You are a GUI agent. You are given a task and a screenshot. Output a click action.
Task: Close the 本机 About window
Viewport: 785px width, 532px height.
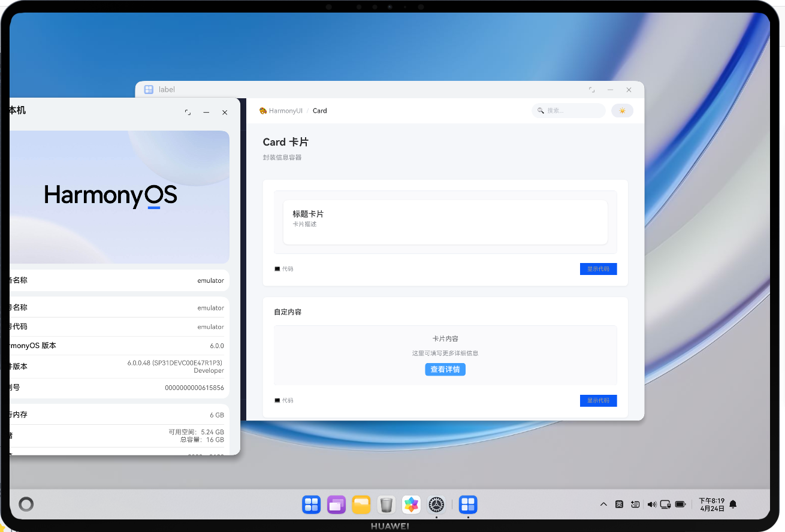[x=225, y=112]
